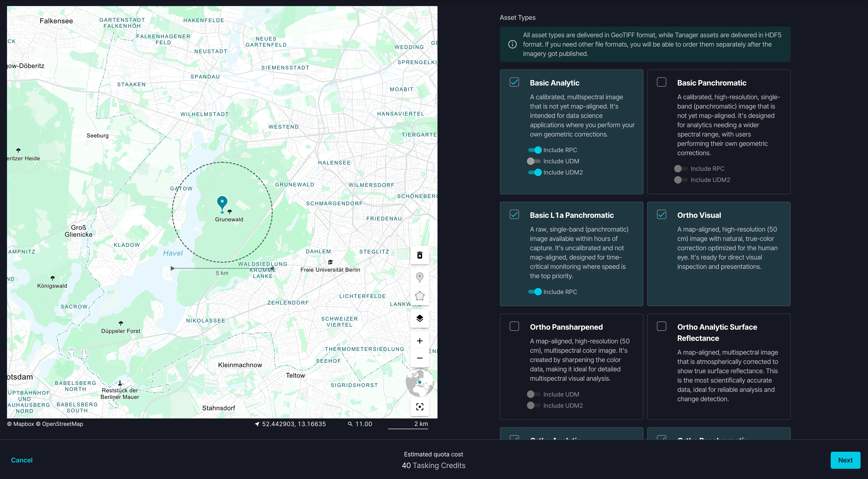Uncheck the Basic Analytic checkbox

[x=514, y=82]
